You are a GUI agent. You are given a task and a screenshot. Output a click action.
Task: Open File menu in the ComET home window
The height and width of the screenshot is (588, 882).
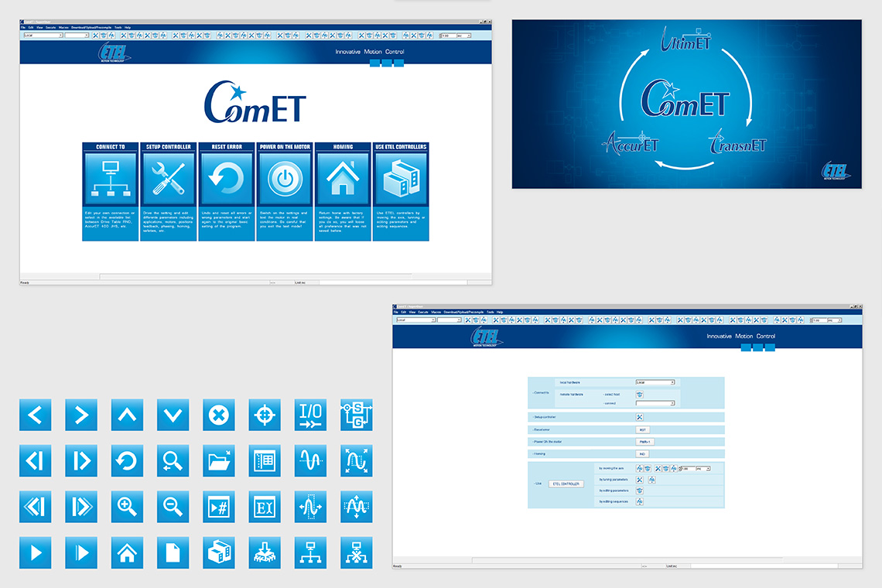coord(23,27)
